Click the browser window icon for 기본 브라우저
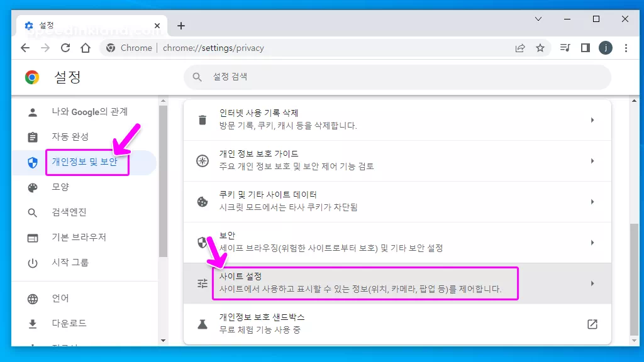644x362 pixels. 33,238
